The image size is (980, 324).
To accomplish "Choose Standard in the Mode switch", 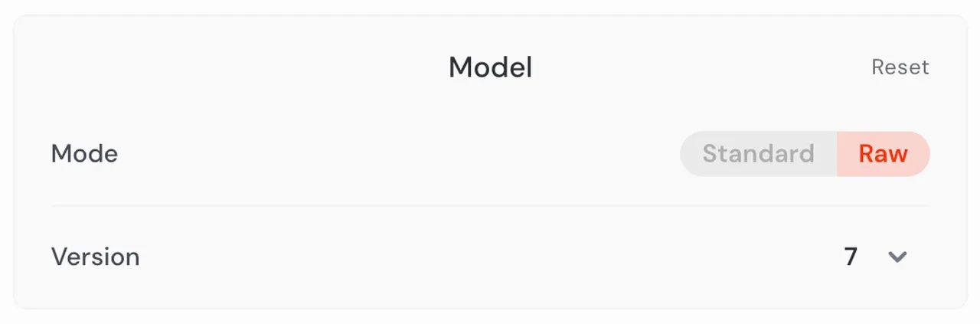I will click(758, 154).
